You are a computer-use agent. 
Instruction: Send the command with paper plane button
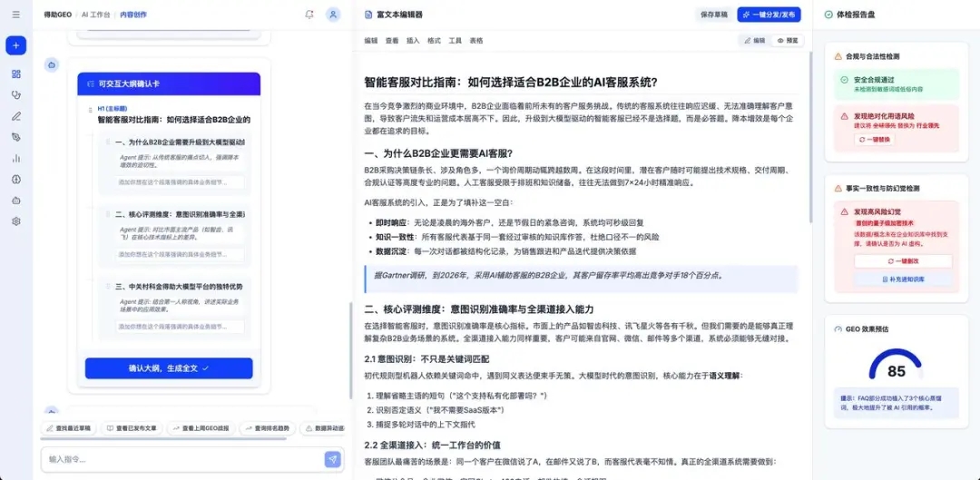(332, 459)
